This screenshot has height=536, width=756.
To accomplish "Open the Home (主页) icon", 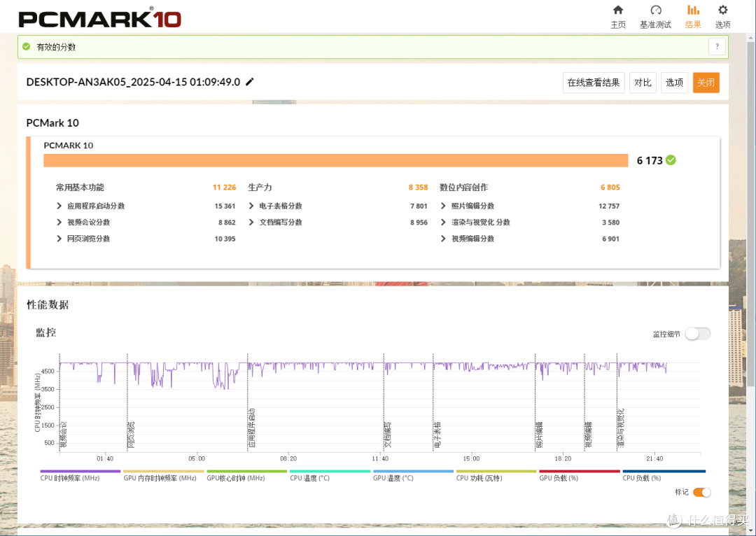I will pyautogui.click(x=618, y=10).
